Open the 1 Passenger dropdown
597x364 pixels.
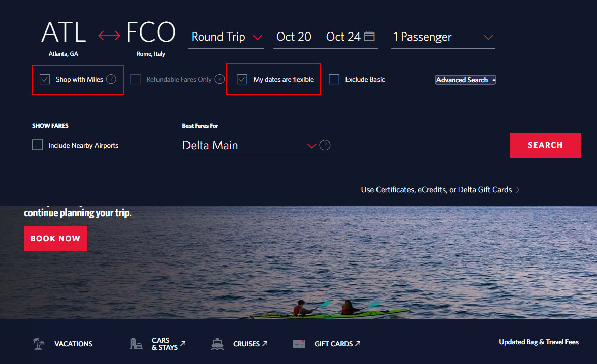tap(443, 37)
